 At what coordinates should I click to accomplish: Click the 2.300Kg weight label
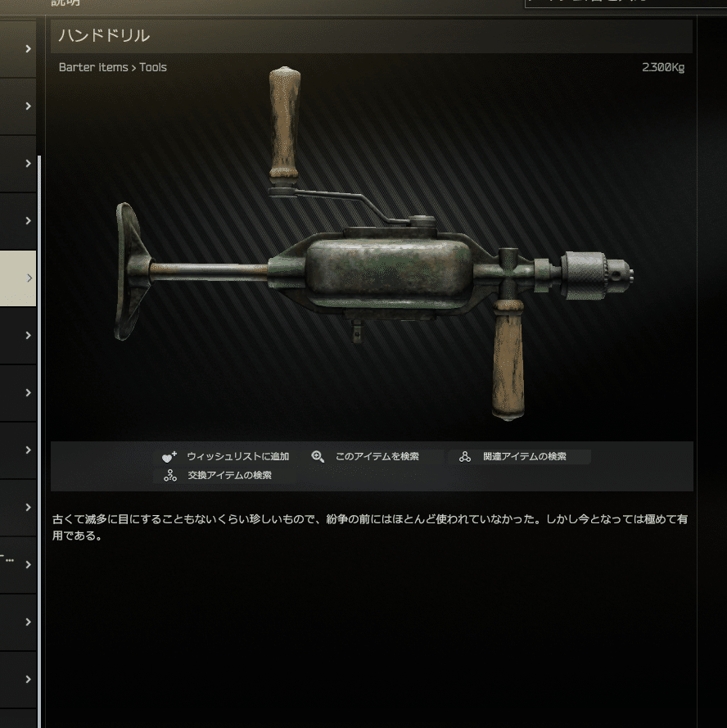(663, 68)
